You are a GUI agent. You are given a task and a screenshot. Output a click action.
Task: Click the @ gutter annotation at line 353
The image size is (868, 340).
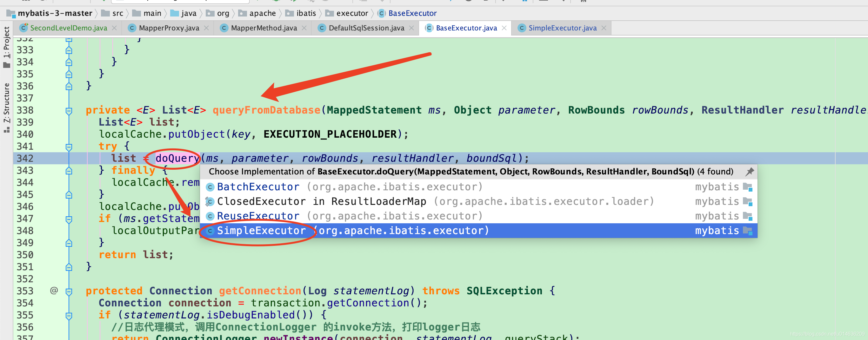pyautogui.click(x=54, y=291)
